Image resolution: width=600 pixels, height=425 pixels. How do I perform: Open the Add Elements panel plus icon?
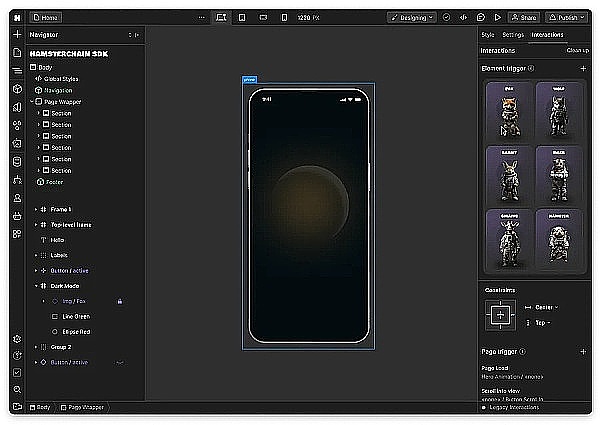[x=17, y=34]
